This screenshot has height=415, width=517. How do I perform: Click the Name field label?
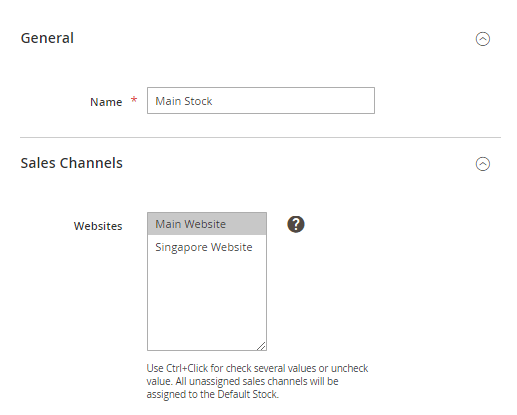[x=106, y=102]
